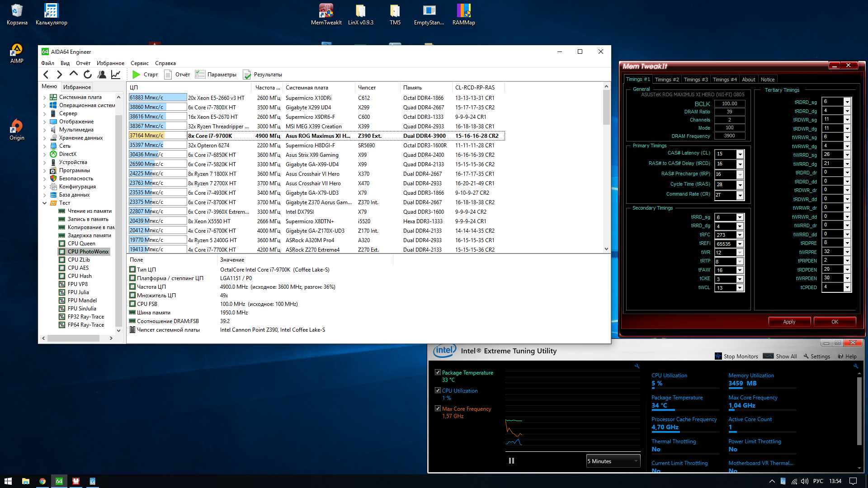Click the user profile toolbar icon
The height and width of the screenshot is (488, 868).
point(102,75)
